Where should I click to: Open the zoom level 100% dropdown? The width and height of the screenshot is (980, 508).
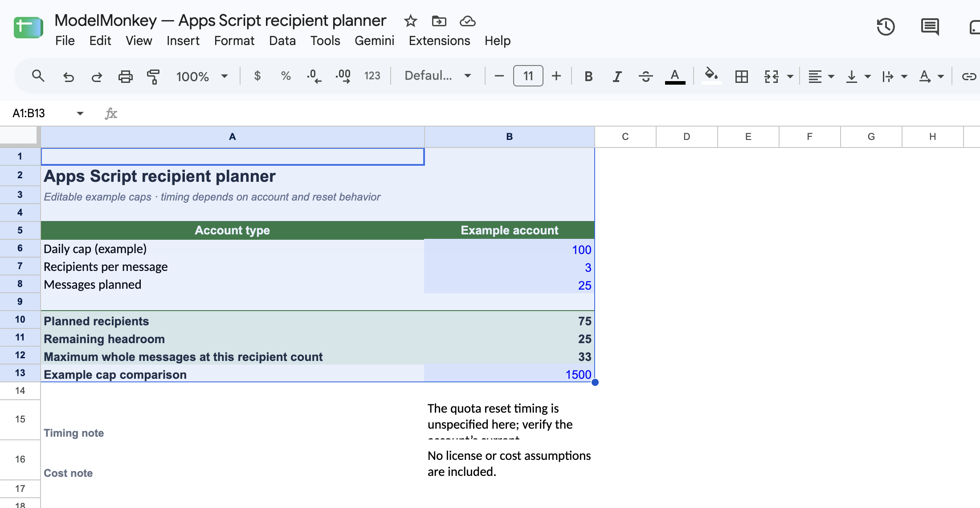tap(202, 76)
